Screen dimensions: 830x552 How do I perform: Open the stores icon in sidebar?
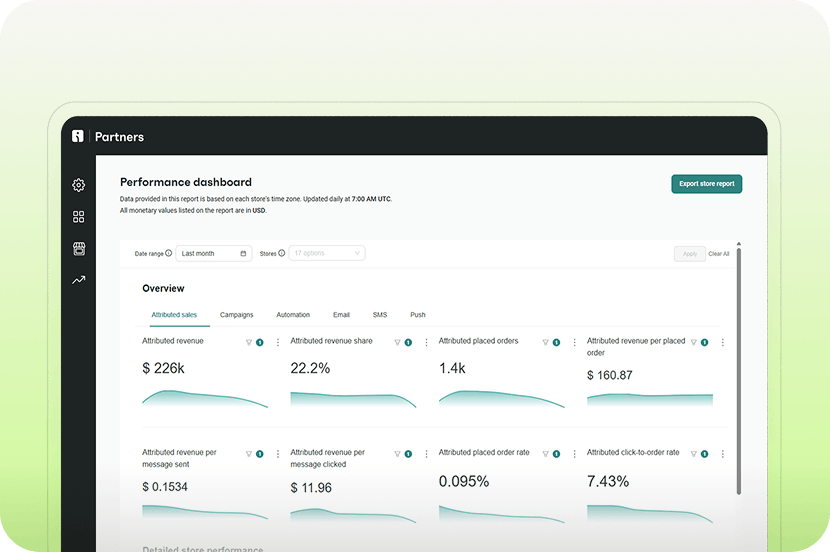[x=79, y=248]
